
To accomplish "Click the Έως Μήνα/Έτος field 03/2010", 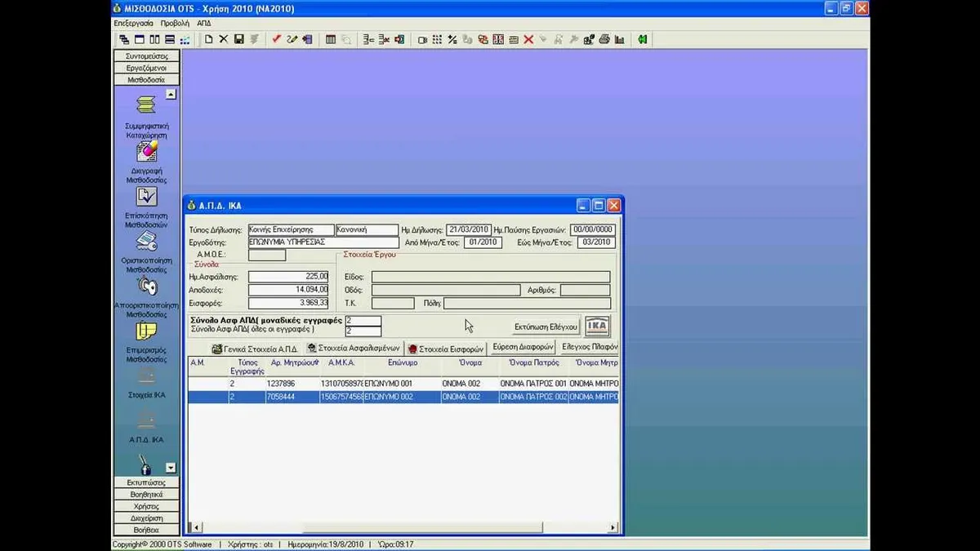I will click(x=595, y=242).
